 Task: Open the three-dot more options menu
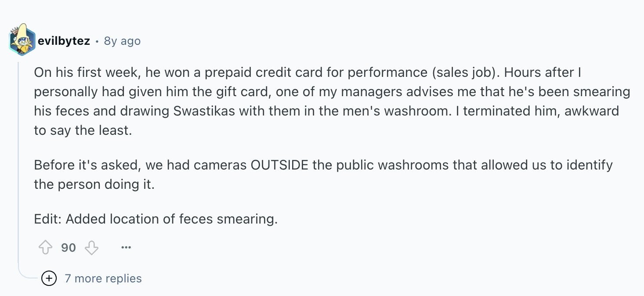(x=126, y=248)
